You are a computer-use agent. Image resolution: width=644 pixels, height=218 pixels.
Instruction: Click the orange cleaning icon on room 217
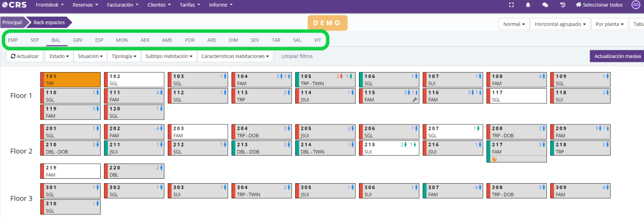[x=494, y=159]
